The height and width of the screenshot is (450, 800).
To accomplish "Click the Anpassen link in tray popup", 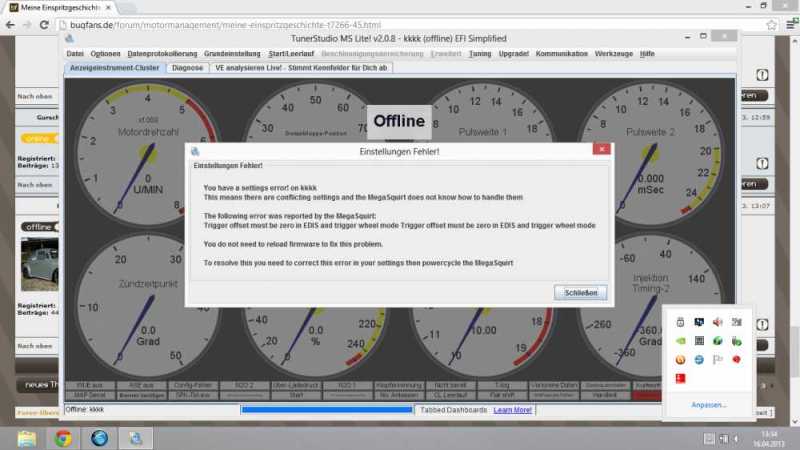I will (x=709, y=405).
